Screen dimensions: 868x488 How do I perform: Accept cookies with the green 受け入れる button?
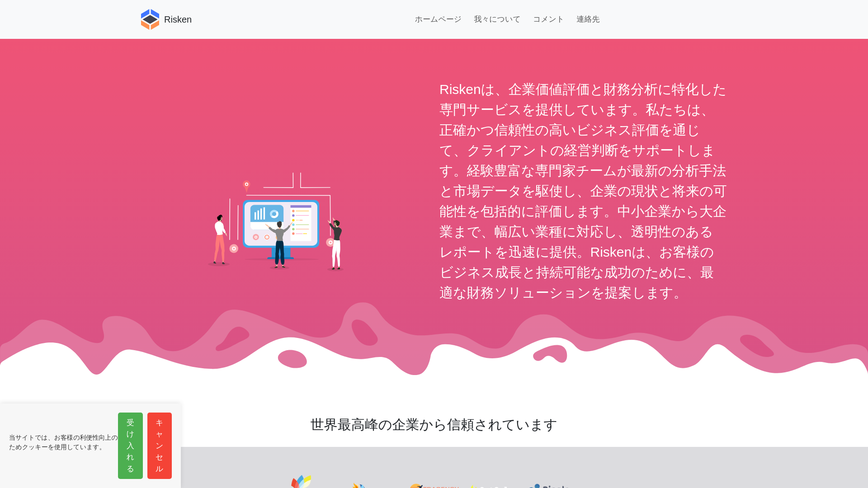click(130, 446)
